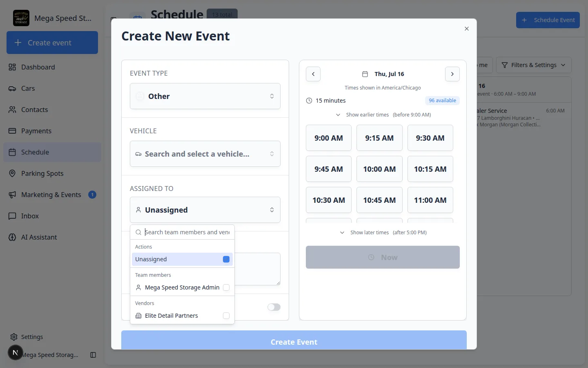Open the vehicle search dropdown
Screen dimensions: 588x368
point(205,154)
